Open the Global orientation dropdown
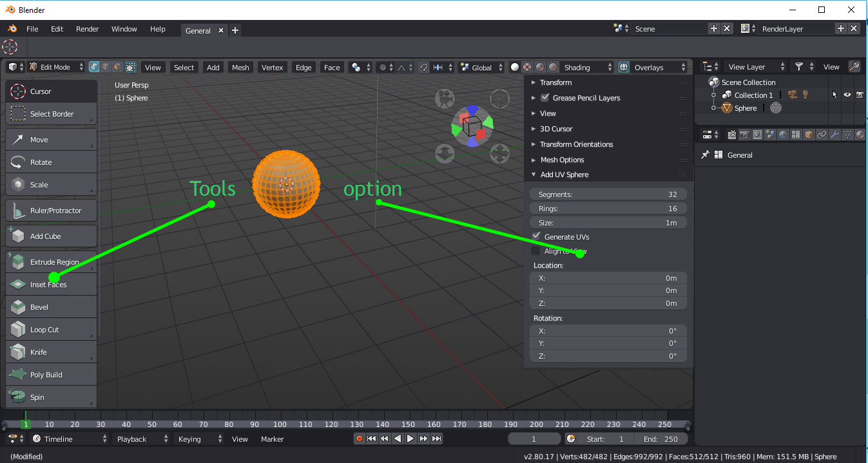 coord(481,67)
